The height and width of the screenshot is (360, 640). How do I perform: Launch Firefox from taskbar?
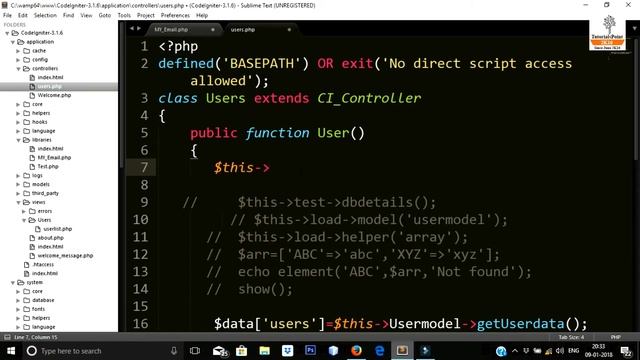[x=356, y=351]
